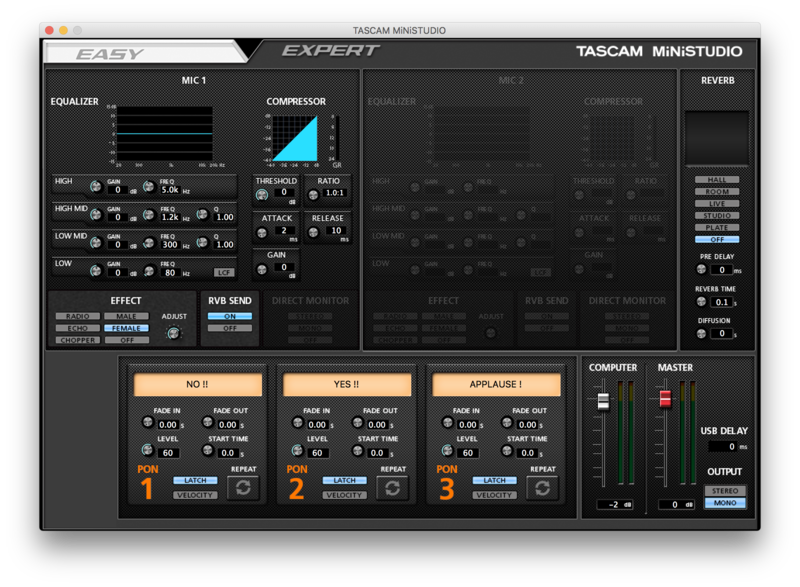Set output mode to STEREO

pyautogui.click(x=724, y=491)
